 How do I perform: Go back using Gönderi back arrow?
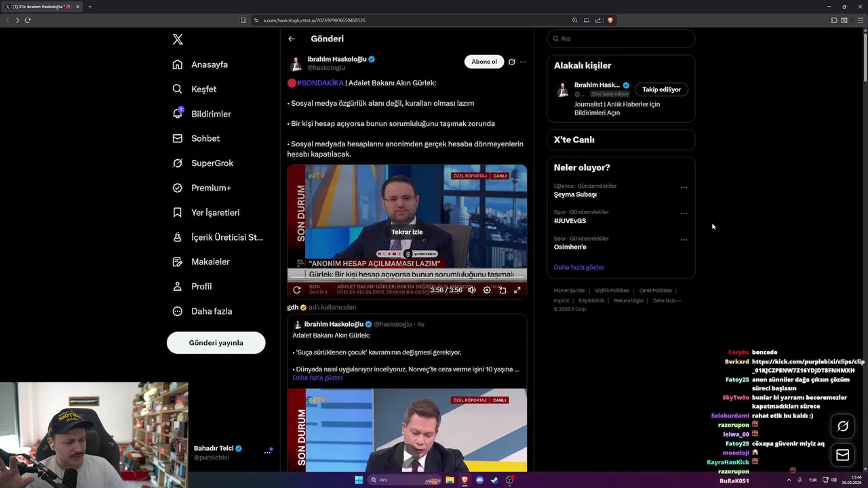tap(292, 39)
